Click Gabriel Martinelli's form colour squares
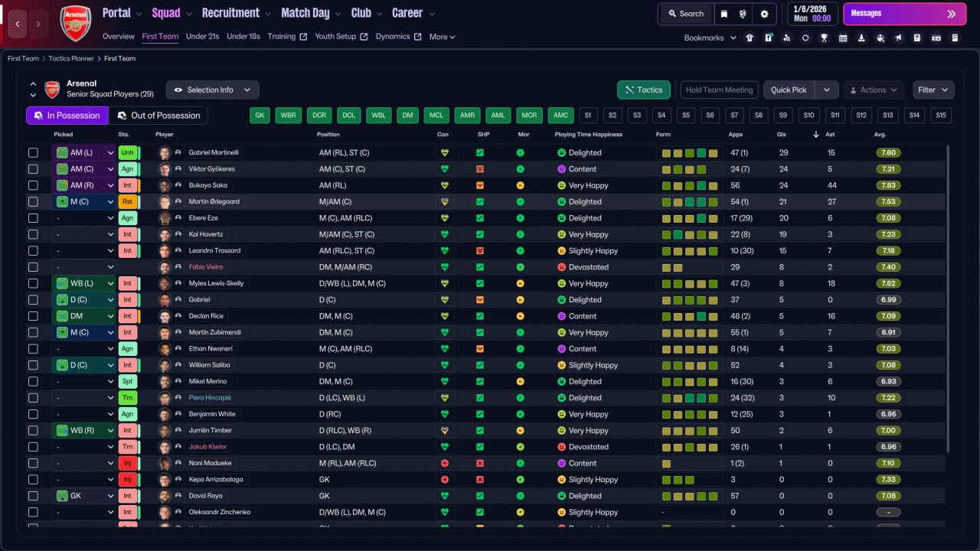The image size is (980, 551). [689, 153]
